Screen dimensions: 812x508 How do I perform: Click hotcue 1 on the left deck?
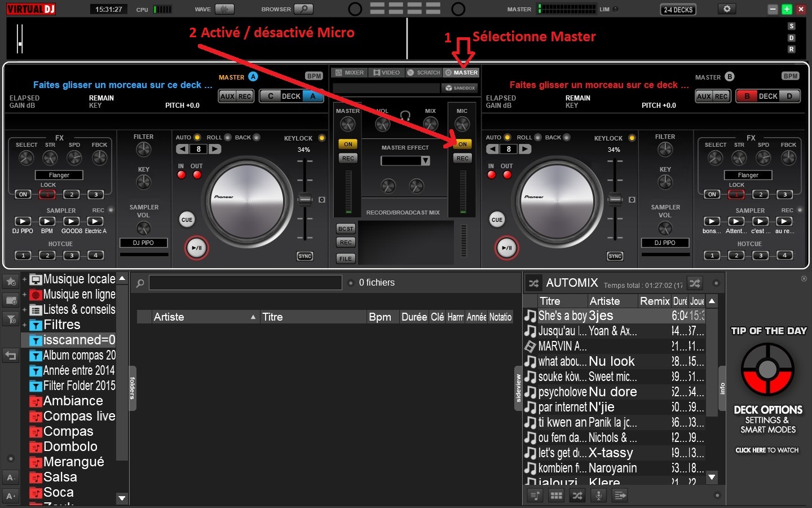coord(23,255)
